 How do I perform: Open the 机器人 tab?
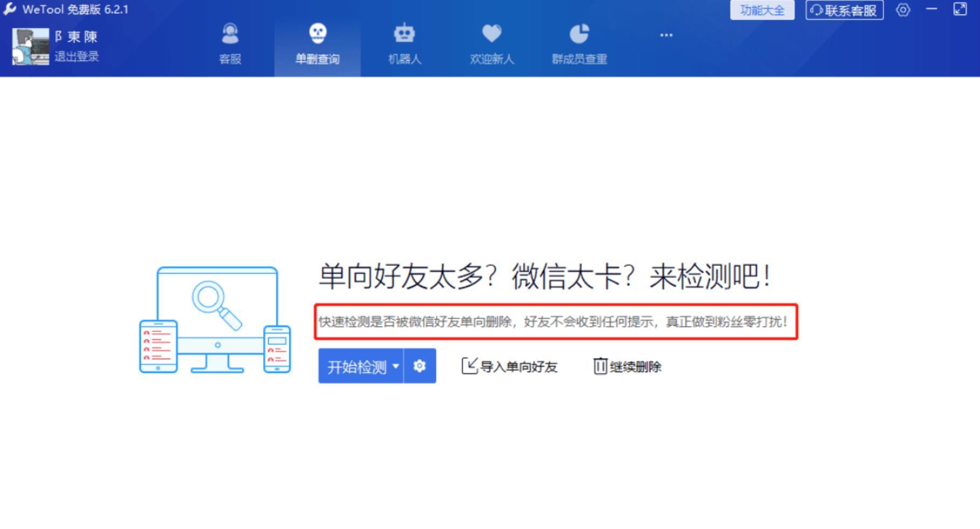[x=405, y=45]
